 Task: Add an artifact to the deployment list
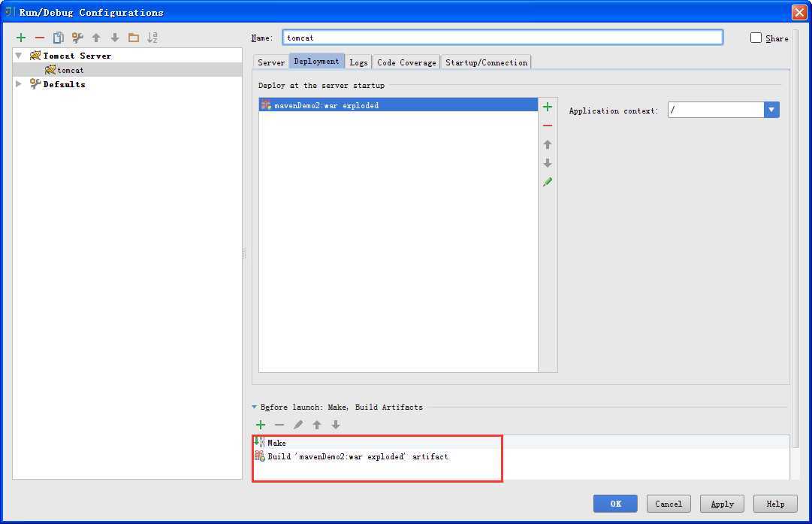tap(548, 107)
